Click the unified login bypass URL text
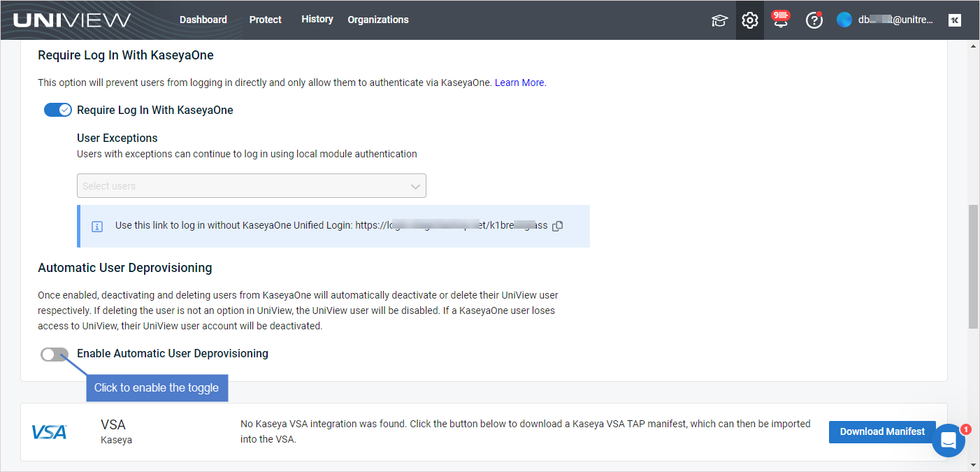 click(452, 225)
